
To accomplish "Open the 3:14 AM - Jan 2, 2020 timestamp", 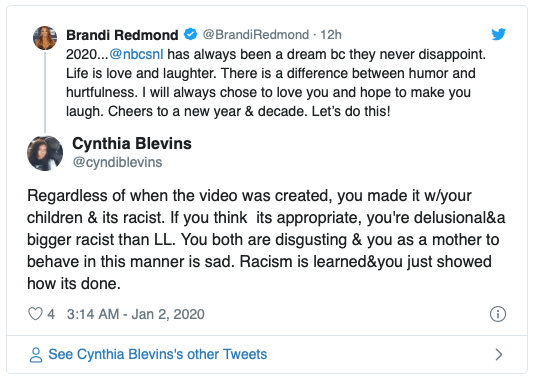I will [x=135, y=314].
